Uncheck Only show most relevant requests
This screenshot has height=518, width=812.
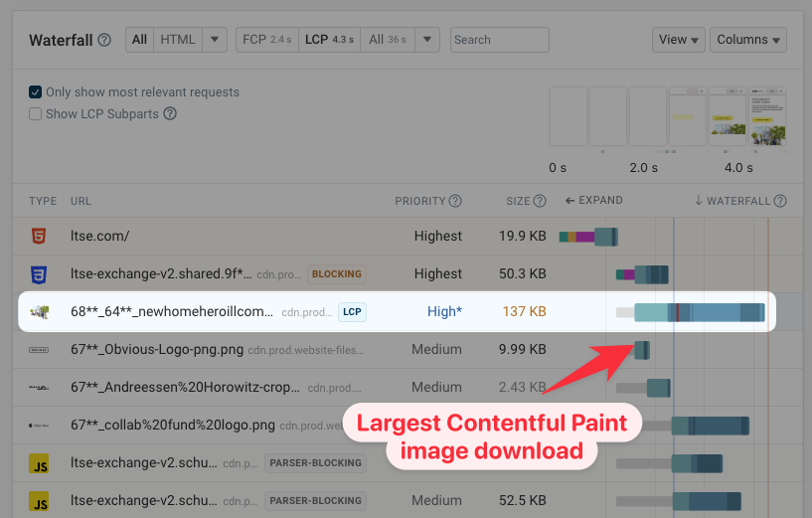(x=35, y=92)
